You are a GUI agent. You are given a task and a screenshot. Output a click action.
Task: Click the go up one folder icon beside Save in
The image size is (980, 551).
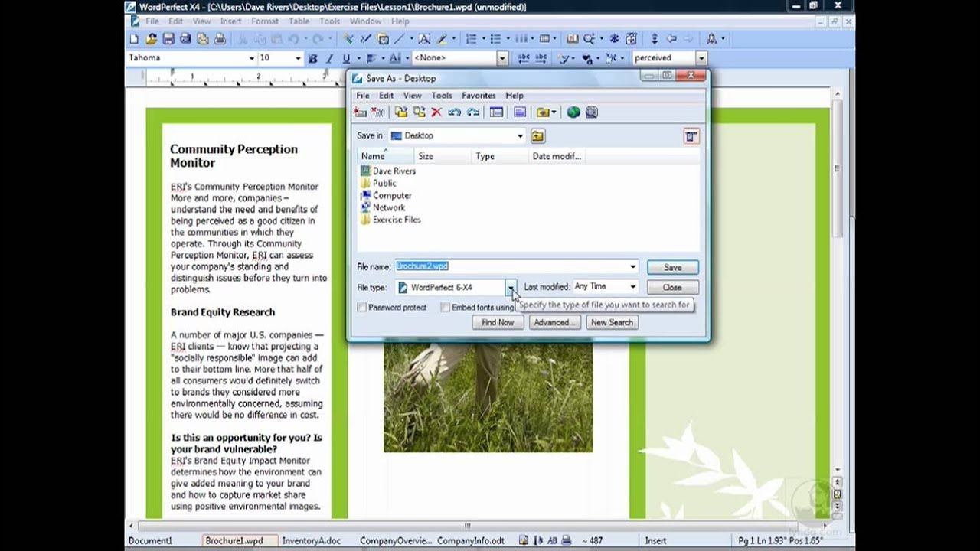537,136
